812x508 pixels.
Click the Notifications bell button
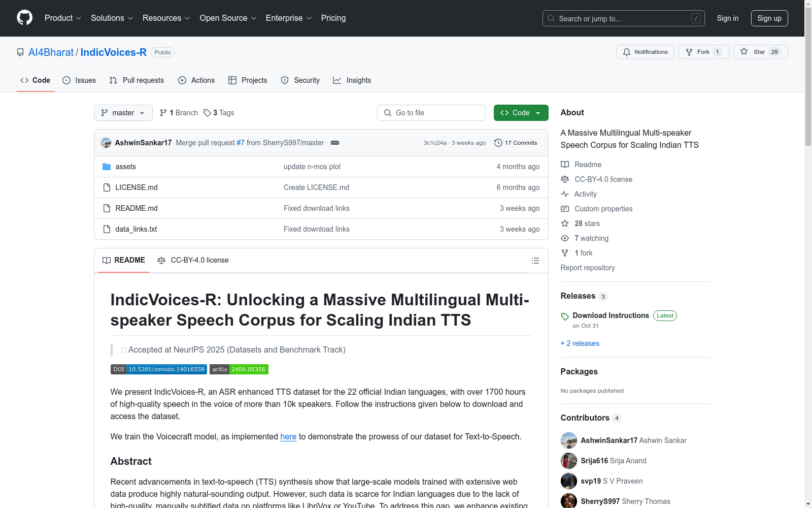(x=645, y=52)
